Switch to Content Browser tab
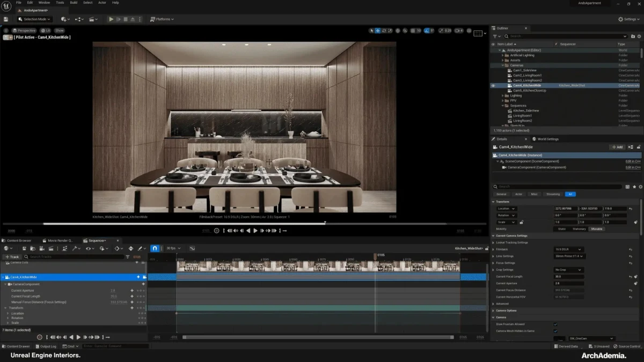The image size is (644, 362). point(19,241)
